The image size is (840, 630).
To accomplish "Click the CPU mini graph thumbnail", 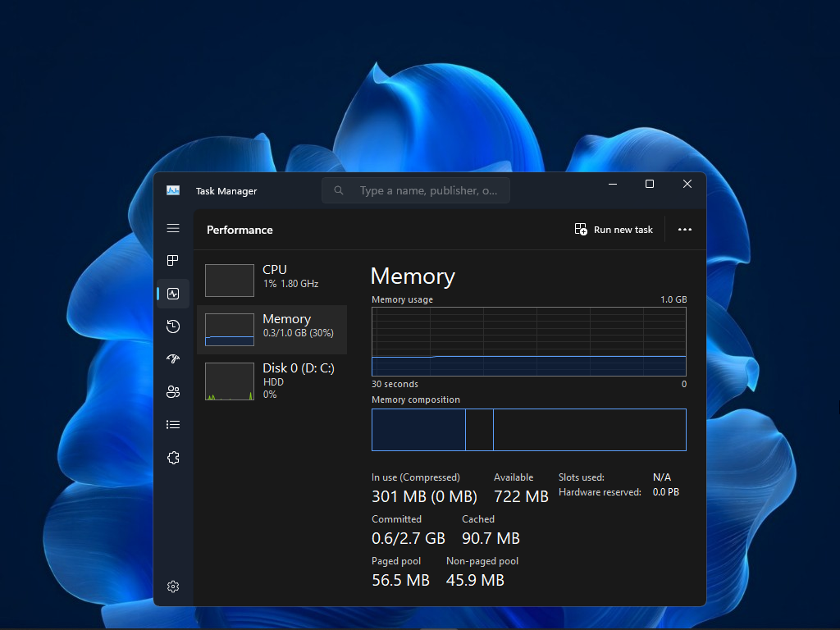I will (230, 281).
